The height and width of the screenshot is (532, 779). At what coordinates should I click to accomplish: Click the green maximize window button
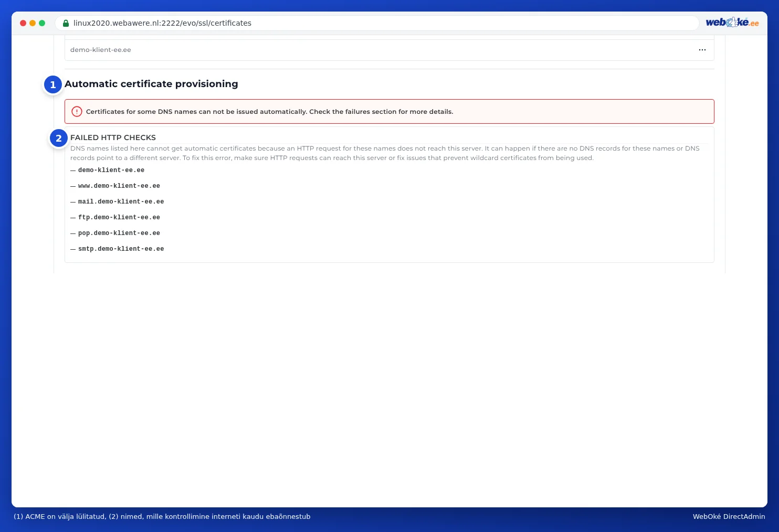[42, 23]
